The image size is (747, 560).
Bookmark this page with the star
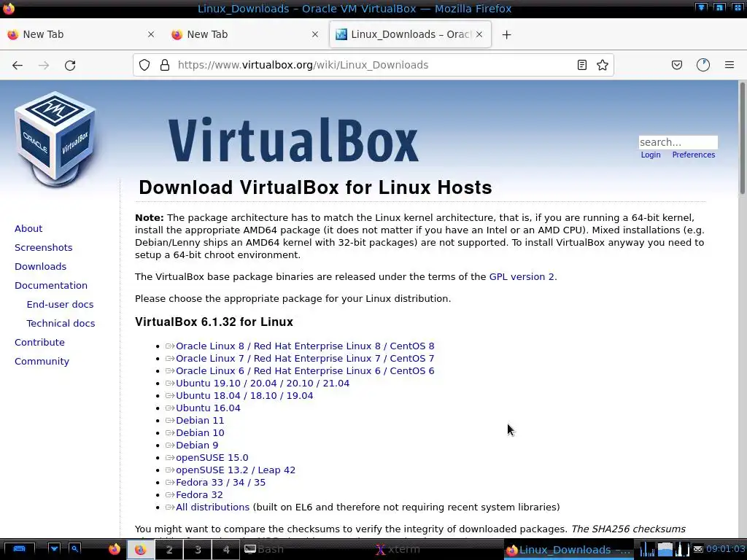coord(602,65)
